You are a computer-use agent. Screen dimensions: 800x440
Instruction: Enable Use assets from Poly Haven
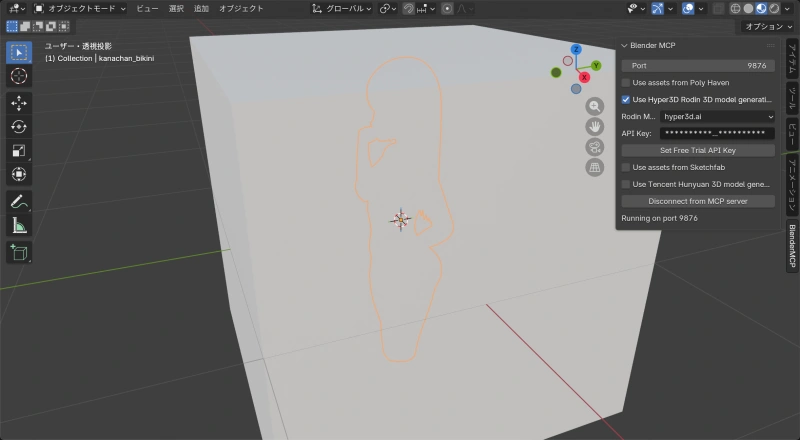pyautogui.click(x=626, y=82)
